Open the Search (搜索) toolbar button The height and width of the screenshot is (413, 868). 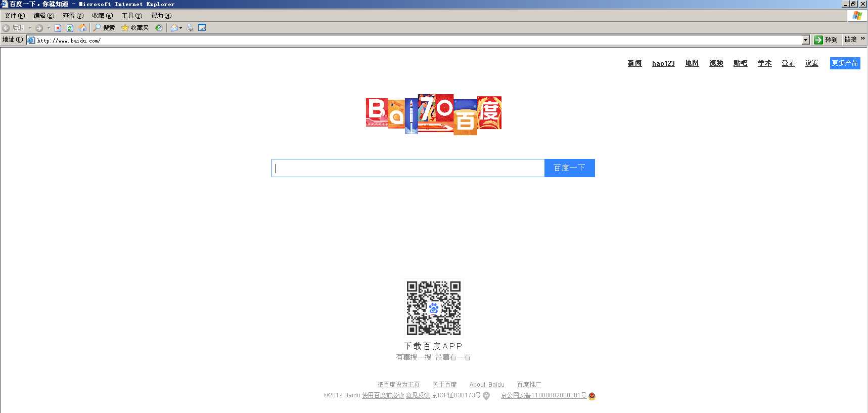[x=104, y=28]
